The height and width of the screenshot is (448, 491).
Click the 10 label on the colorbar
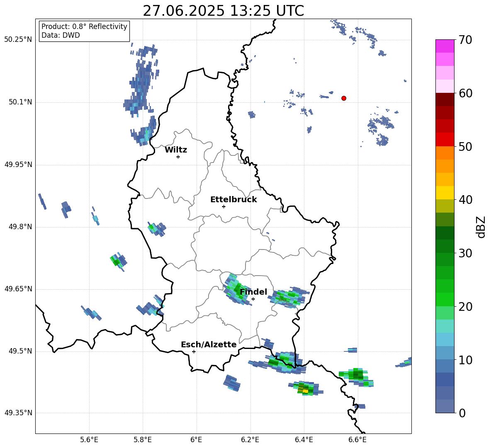pyautogui.click(x=465, y=360)
